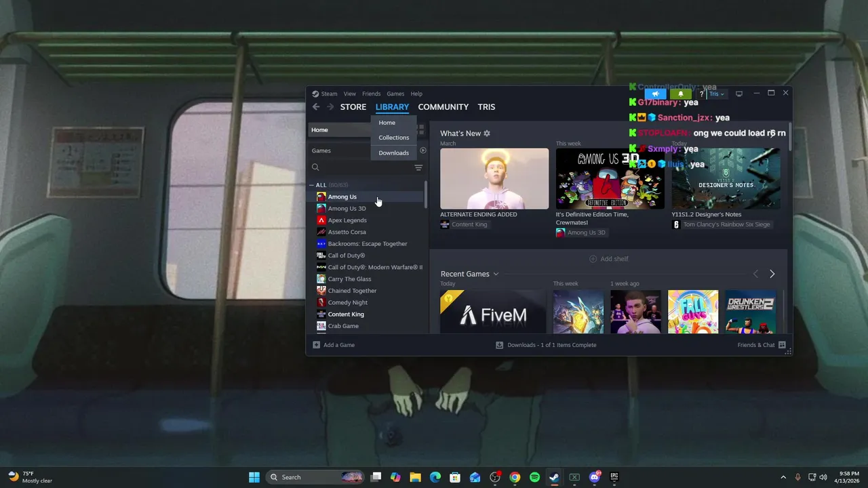Click the Assetto Corsa game icon
Viewport: 868px width, 488px height.
[x=321, y=232]
